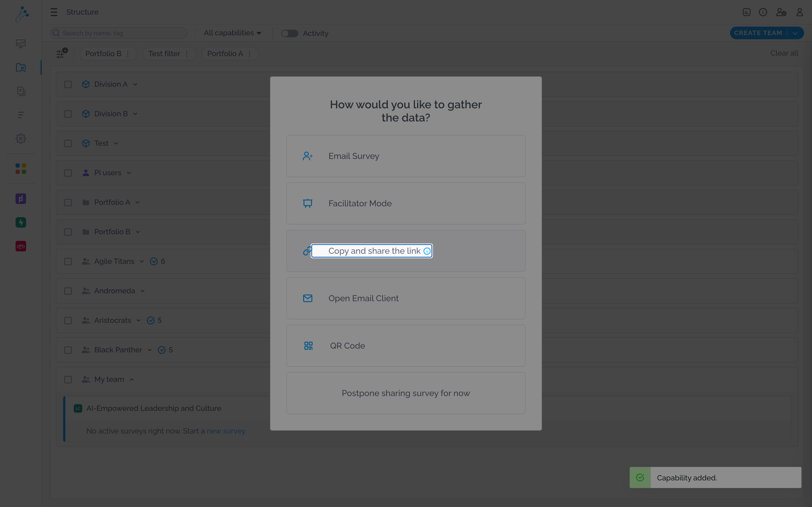Viewport: 812px width, 507px height.
Task: Choose the Email Survey option
Action: (x=406, y=156)
